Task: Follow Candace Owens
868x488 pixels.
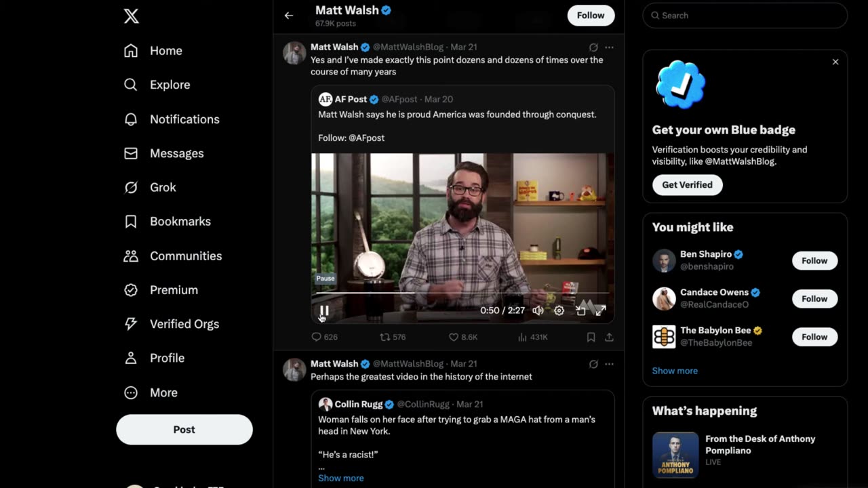Action: pos(814,299)
